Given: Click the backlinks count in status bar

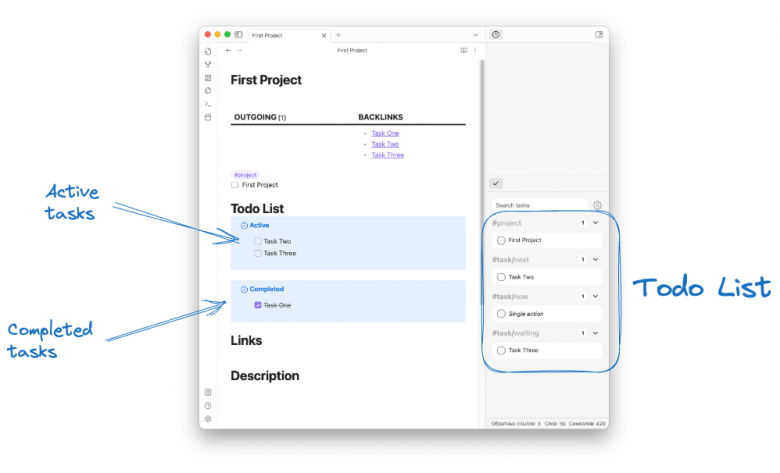Looking at the screenshot, I should (x=515, y=424).
